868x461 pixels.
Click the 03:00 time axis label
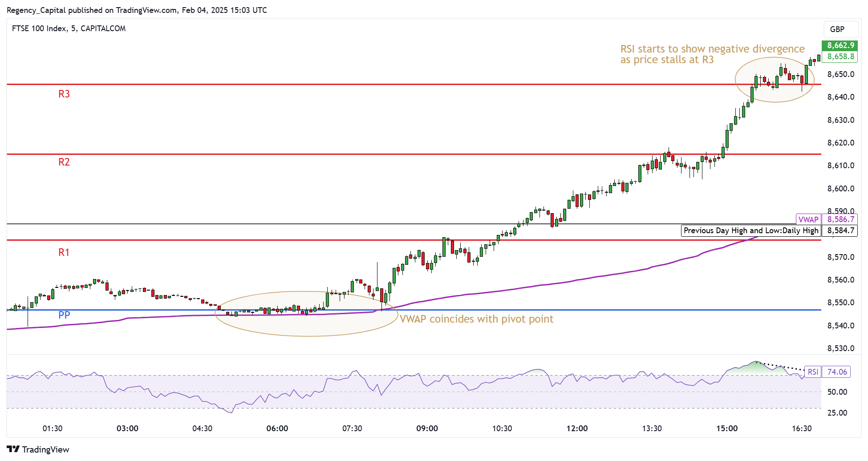coord(127,429)
